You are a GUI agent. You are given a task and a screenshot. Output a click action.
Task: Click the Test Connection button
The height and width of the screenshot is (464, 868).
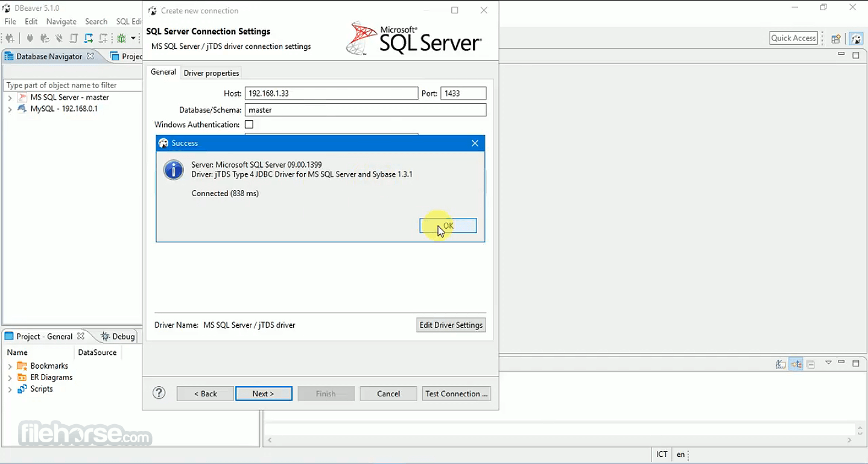457,393
